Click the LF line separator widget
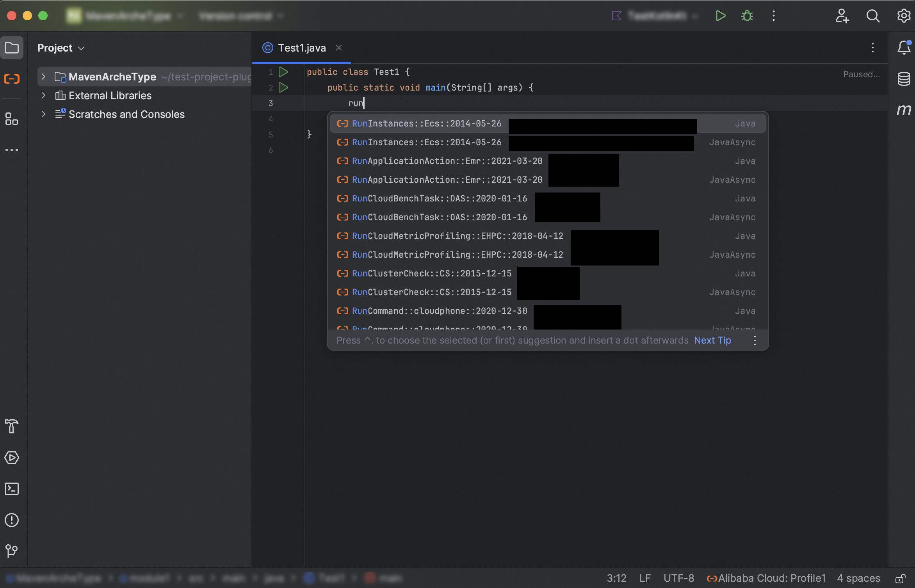This screenshot has height=588, width=915. tap(645, 578)
